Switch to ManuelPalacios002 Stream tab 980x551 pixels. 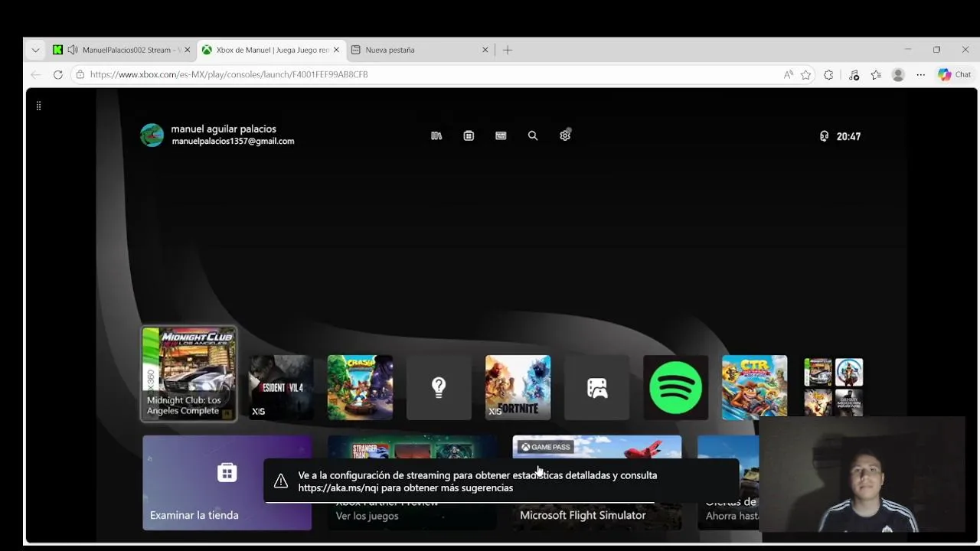[122, 50]
